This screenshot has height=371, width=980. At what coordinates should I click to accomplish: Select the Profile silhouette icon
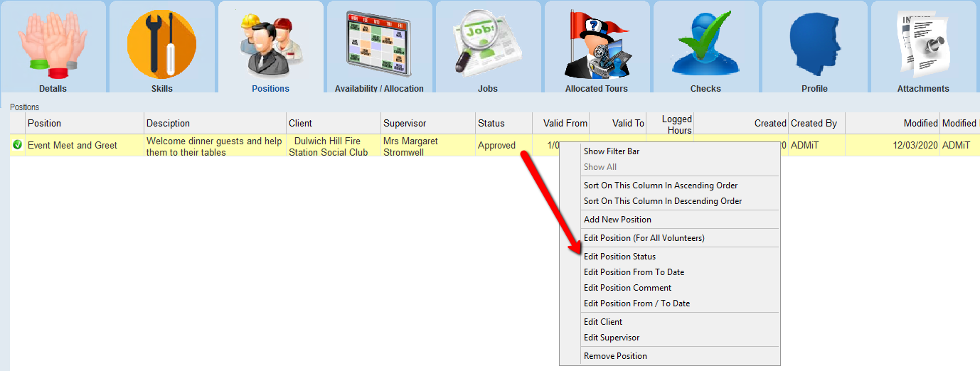[x=814, y=44]
